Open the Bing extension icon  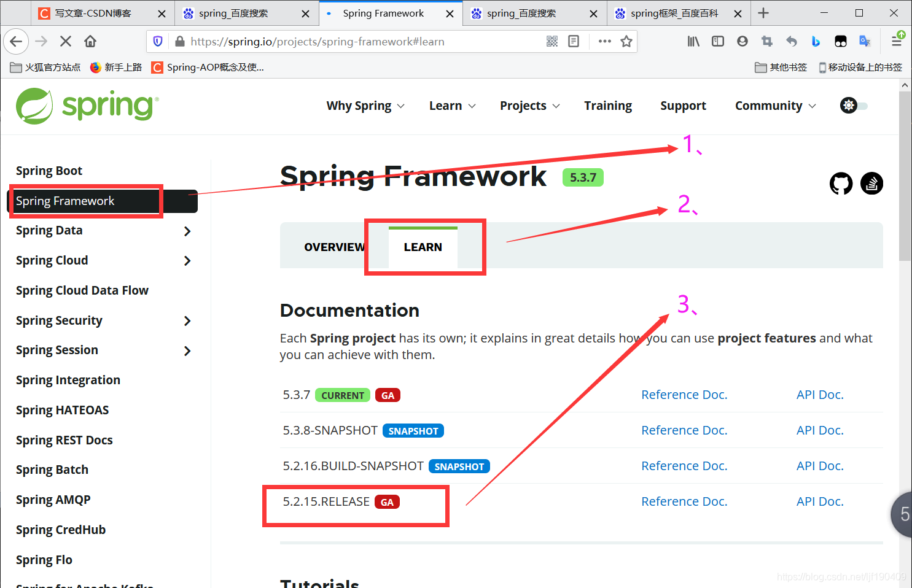click(816, 41)
